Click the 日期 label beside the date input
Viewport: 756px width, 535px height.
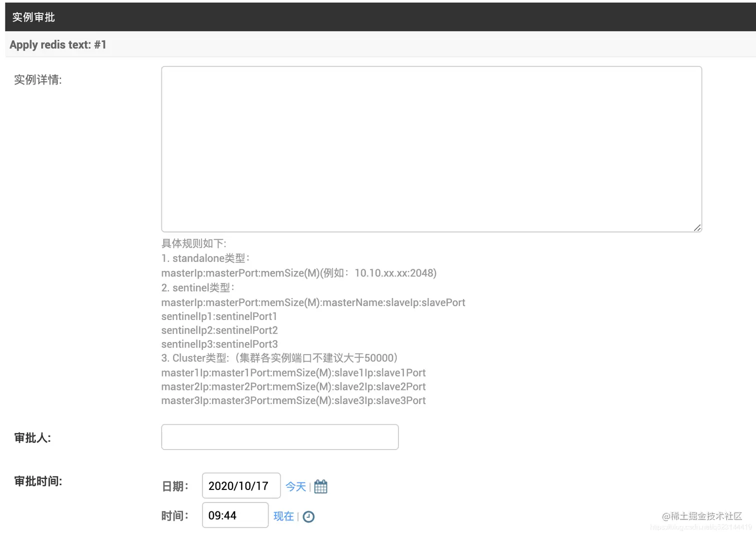174,485
